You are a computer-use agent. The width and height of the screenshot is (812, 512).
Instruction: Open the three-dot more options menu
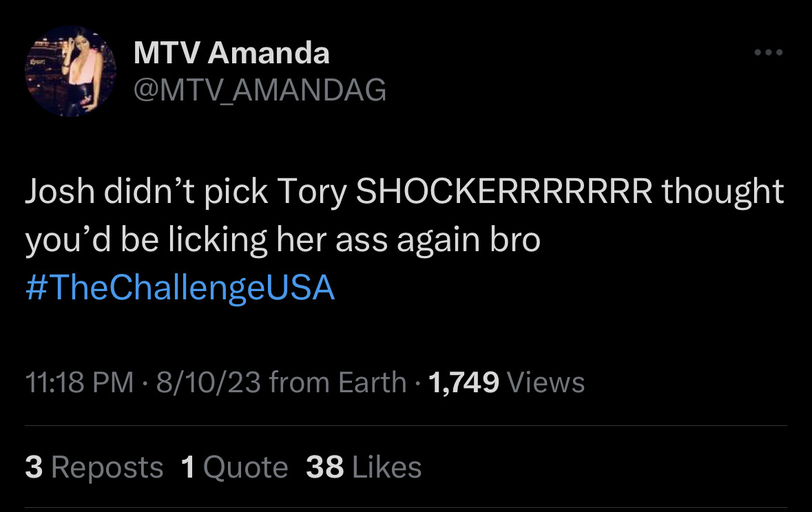769,52
